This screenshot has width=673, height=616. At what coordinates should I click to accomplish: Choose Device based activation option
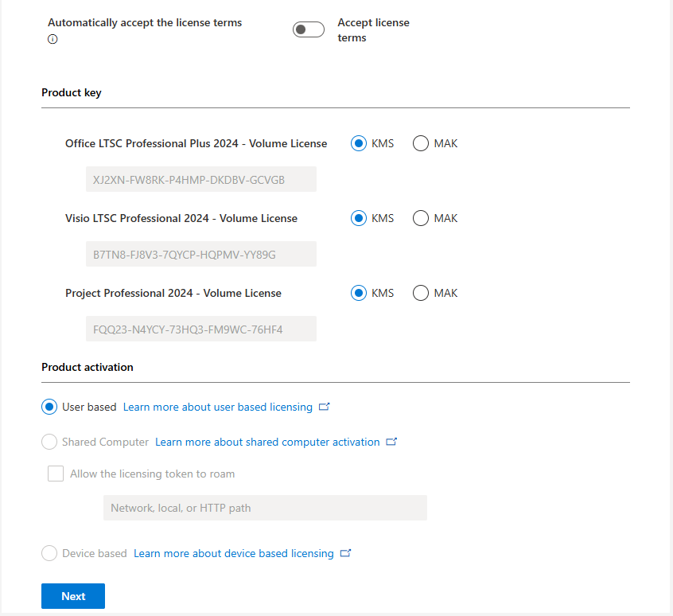(x=49, y=553)
